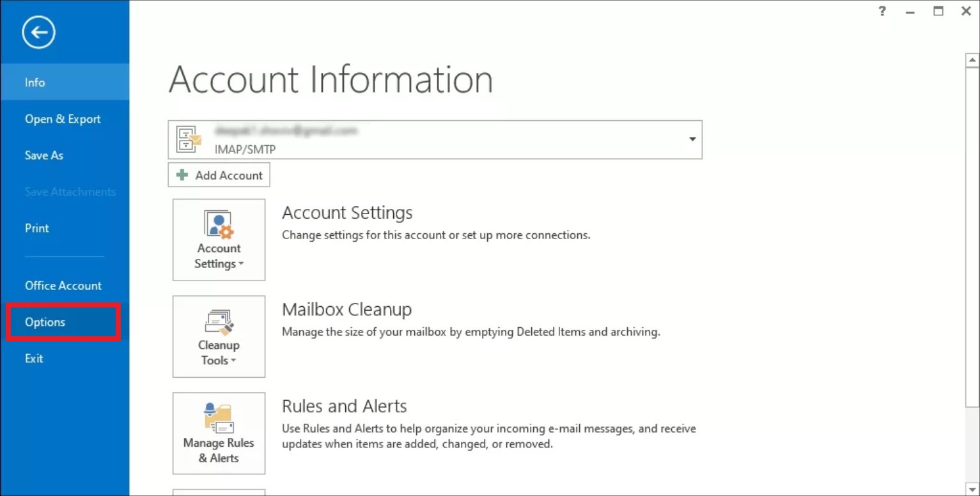The width and height of the screenshot is (980, 496).
Task: Click the IMAP/SMTP account mailbox icon
Action: click(189, 139)
